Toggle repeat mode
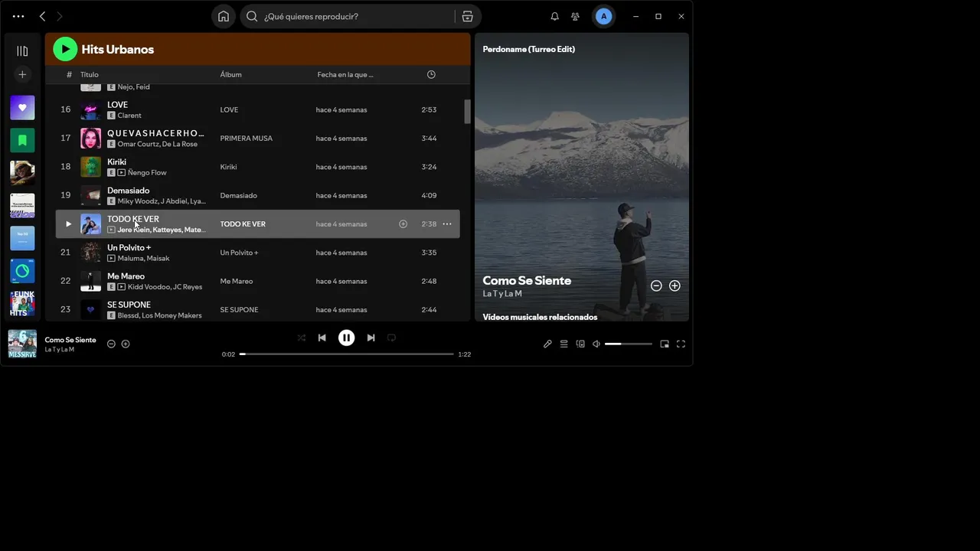This screenshot has height=551, width=980. click(x=391, y=337)
